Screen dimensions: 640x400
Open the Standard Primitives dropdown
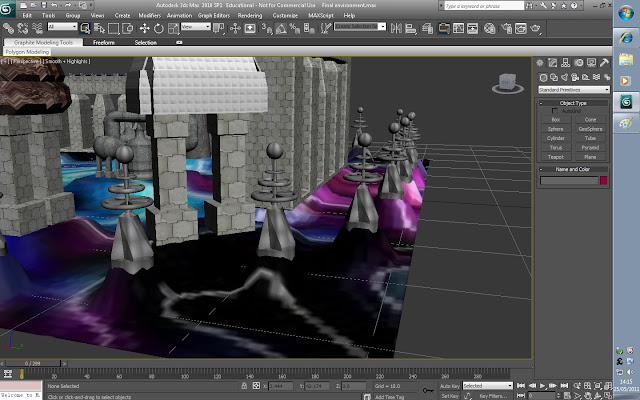pos(573,90)
